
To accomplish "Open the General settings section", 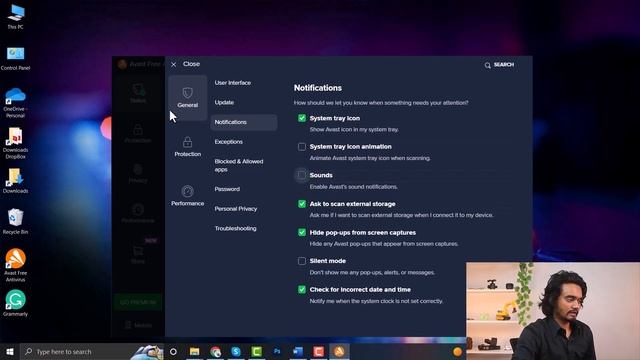I will (x=187, y=98).
